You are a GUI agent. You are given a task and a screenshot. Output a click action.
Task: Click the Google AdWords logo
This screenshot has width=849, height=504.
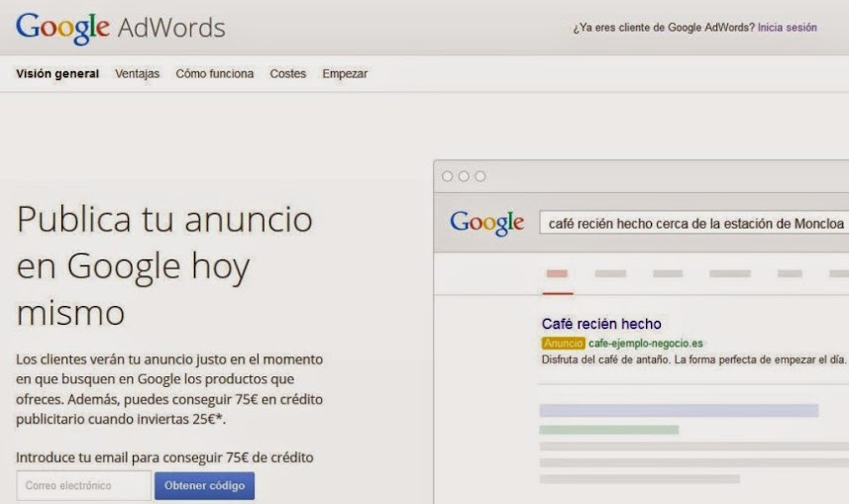[120, 28]
